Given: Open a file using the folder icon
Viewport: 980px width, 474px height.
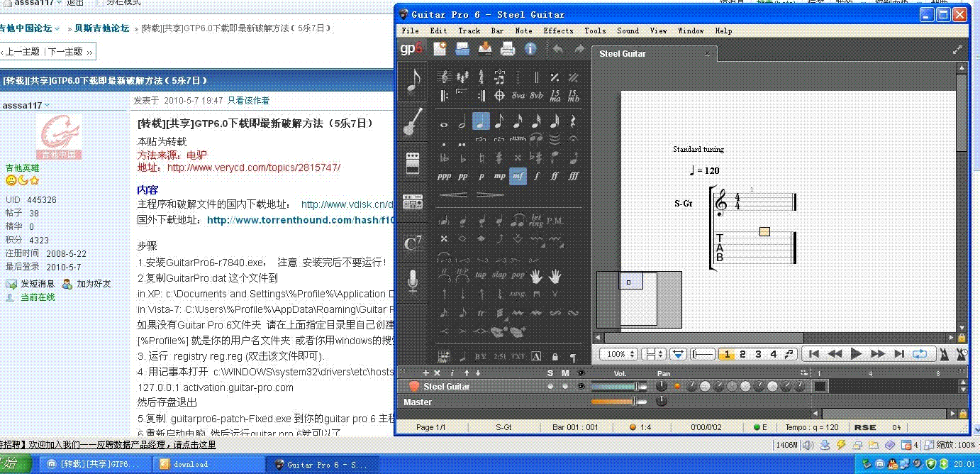Looking at the screenshot, I should [x=462, y=48].
